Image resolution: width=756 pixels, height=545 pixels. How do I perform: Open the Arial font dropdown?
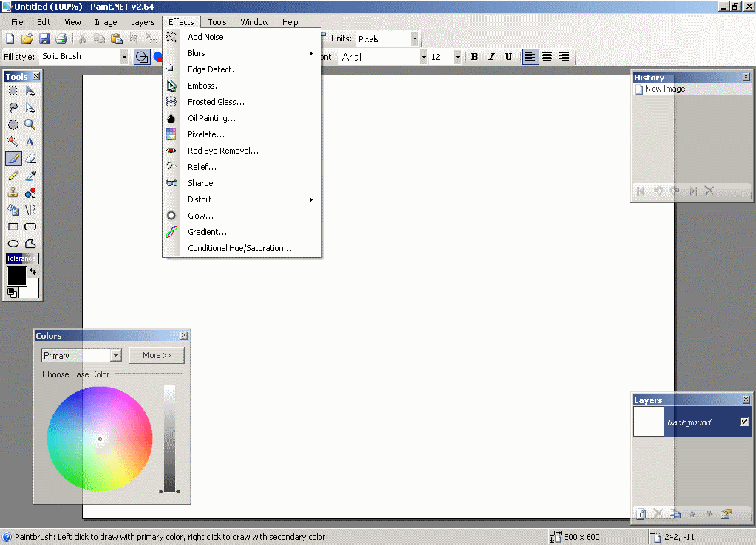point(423,57)
